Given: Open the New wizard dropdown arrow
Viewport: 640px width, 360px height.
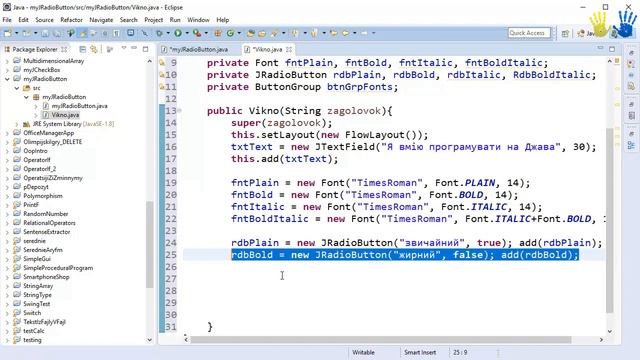Looking at the screenshot, I should point(17,33).
